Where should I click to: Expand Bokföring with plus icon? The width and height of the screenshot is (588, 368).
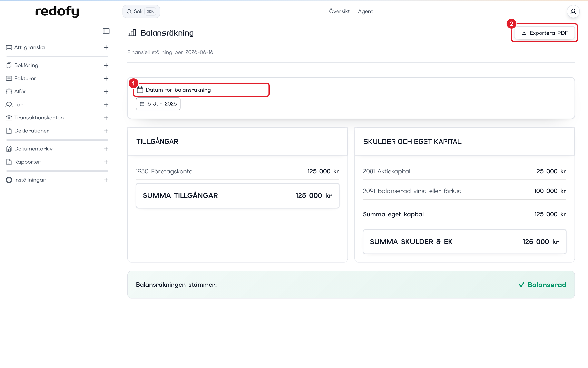pos(106,65)
